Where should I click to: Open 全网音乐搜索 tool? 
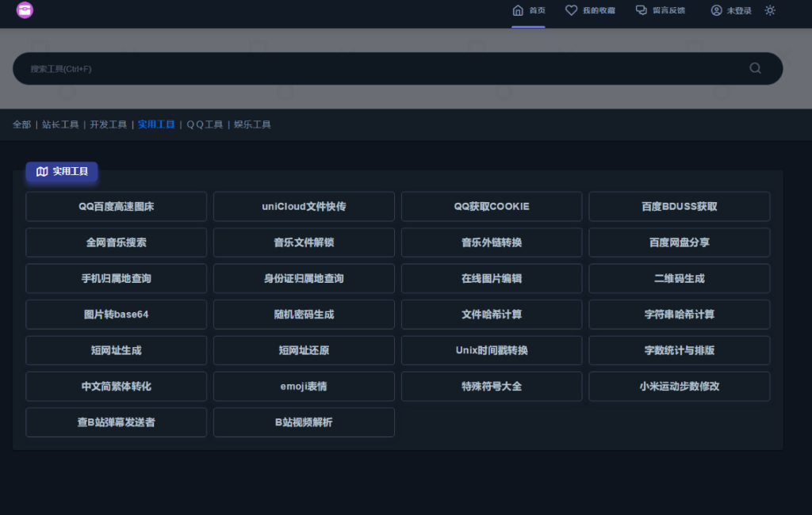[x=116, y=242]
